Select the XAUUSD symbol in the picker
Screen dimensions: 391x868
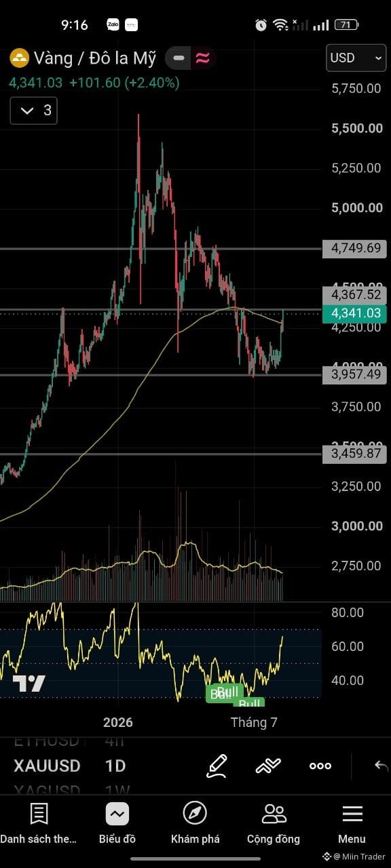[48, 766]
